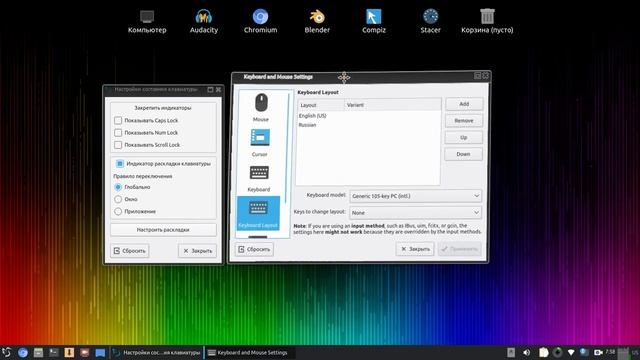Open the taskbar start menu icon

pos(6,353)
